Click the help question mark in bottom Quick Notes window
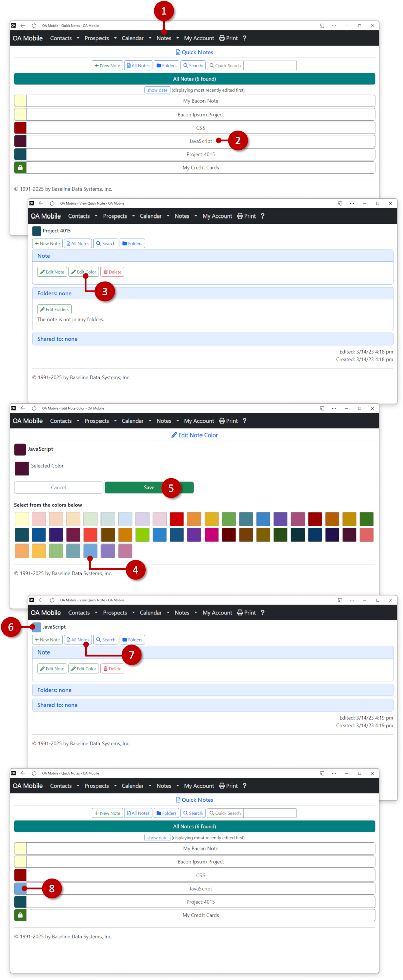Viewport: 403px width, 980px height. click(245, 786)
